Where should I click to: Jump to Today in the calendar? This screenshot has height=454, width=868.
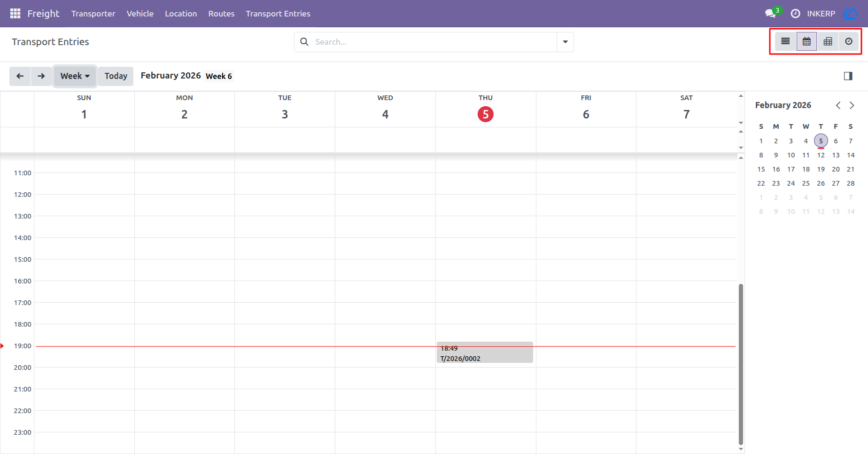[x=116, y=76]
